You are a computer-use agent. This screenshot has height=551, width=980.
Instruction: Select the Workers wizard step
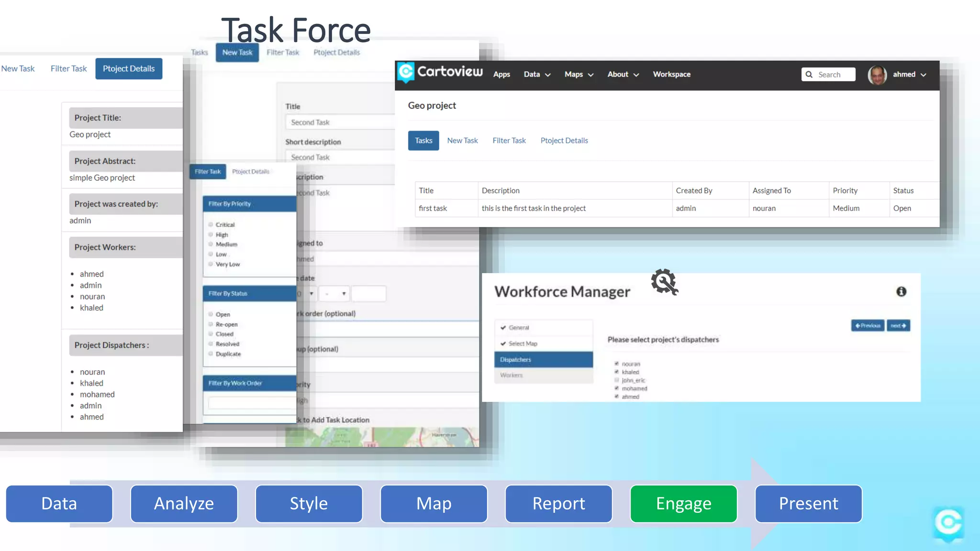544,375
